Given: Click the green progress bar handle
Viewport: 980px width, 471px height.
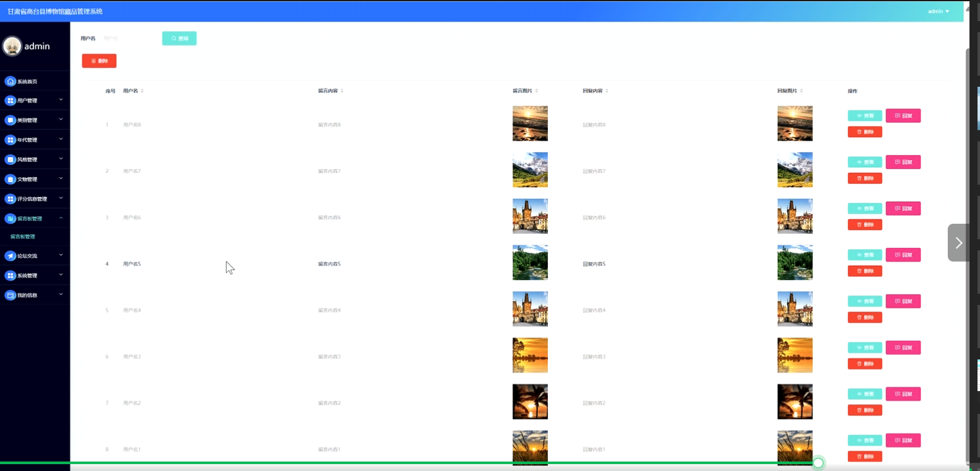Looking at the screenshot, I should click(818, 463).
